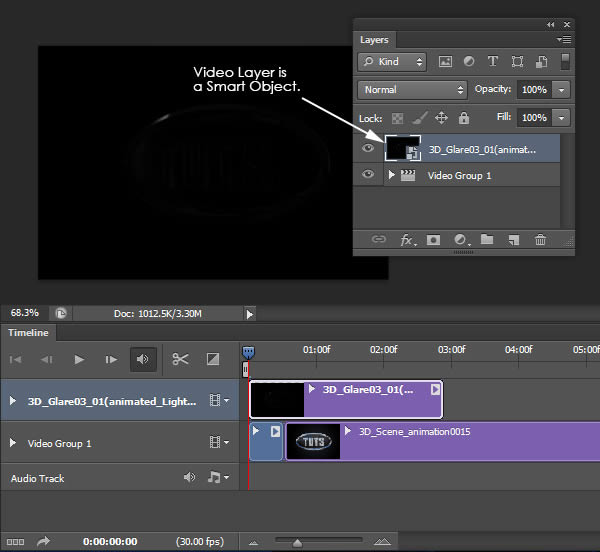Open the transition options icon in Timeline
This screenshot has height=552, width=600.
pos(213,359)
